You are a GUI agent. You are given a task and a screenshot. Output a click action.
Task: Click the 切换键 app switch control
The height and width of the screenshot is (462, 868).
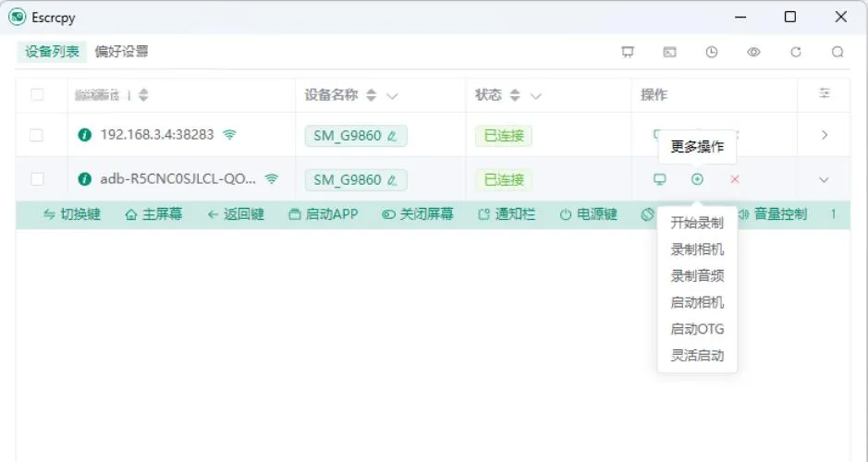coord(72,214)
